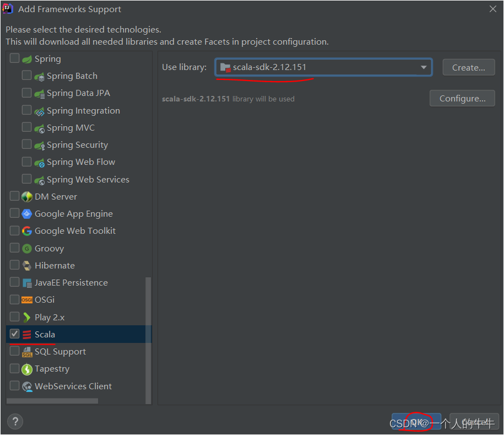The width and height of the screenshot is (504, 435).
Task: Click the DM Server globe icon
Action: click(x=27, y=197)
